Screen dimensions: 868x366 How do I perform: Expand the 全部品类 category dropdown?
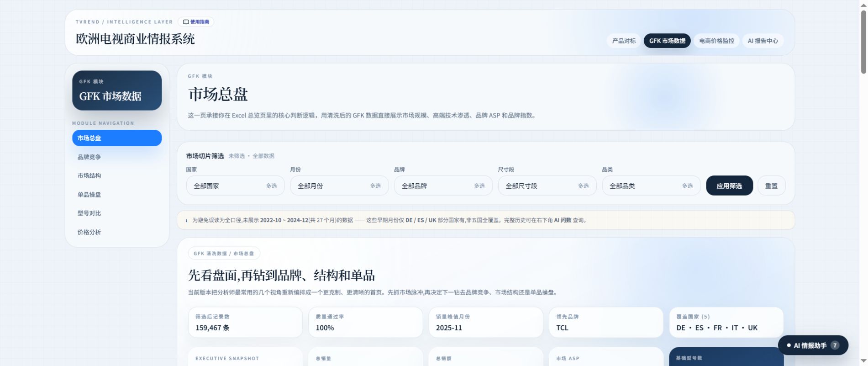pyautogui.click(x=651, y=186)
